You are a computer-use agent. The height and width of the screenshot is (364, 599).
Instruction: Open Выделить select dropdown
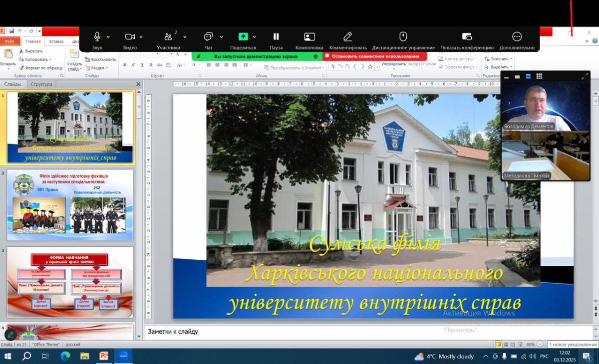499,67
